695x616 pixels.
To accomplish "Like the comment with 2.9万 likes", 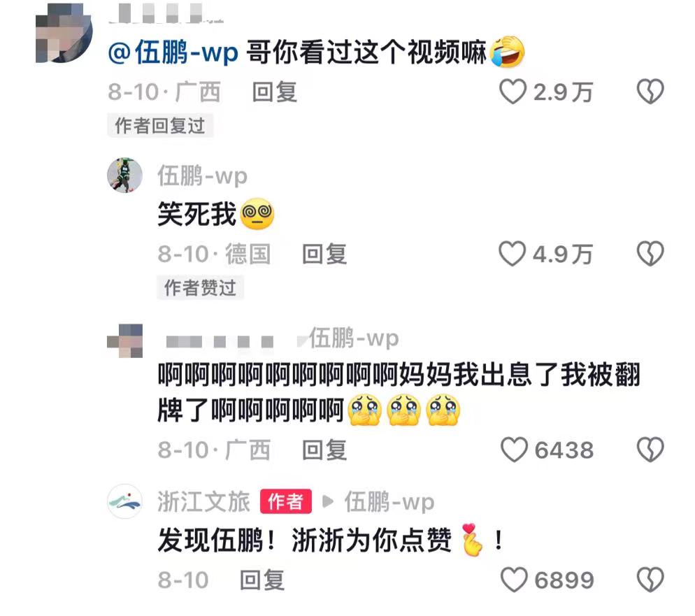I will click(513, 92).
